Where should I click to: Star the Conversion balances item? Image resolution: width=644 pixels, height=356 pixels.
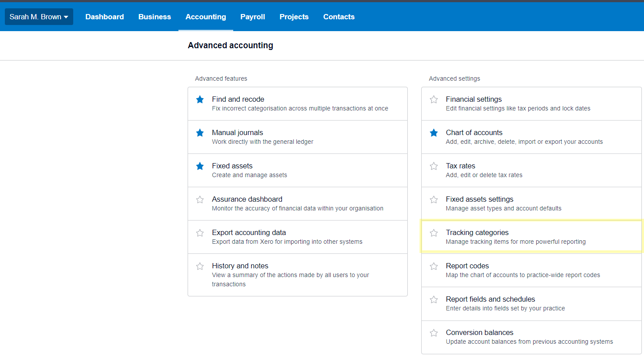434,333
